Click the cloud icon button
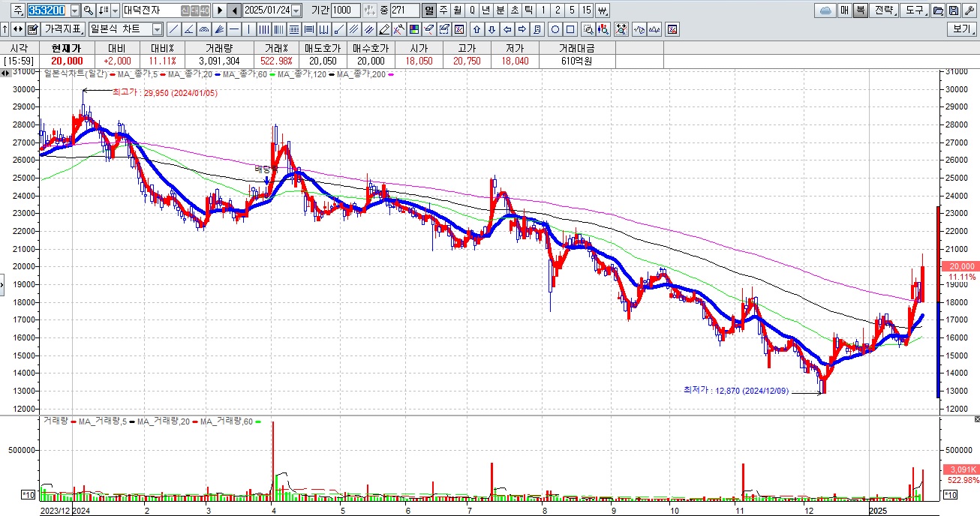The height and width of the screenshot is (516, 980). click(x=826, y=10)
